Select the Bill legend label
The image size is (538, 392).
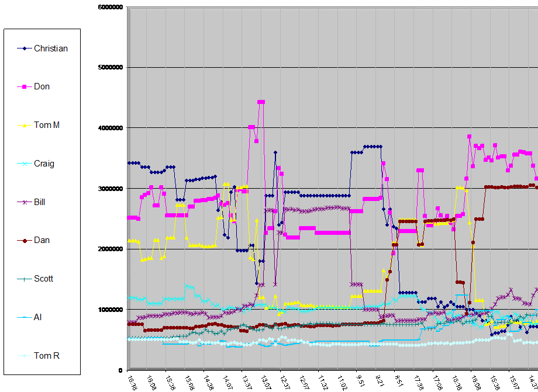(x=39, y=202)
